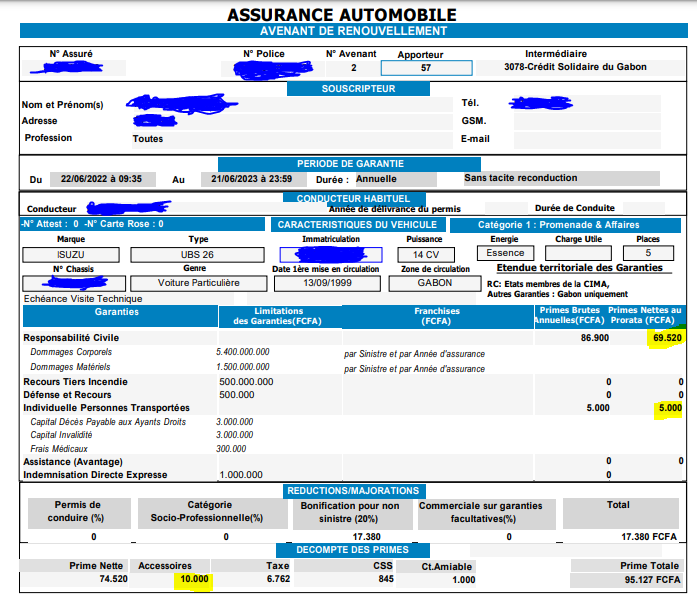Click 'Catégorie 1 : Promenade & Affaires' header
This screenshot has height=596, width=697.
pyautogui.click(x=565, y=225)
